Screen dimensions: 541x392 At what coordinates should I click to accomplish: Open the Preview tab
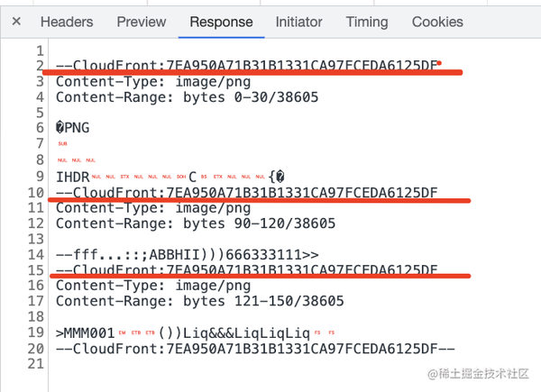[x=142, y=22]
